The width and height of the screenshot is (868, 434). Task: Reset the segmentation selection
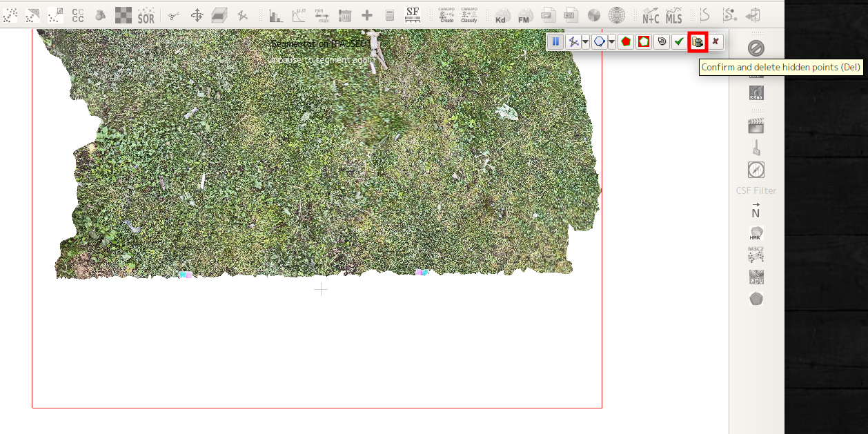tap(661, 41)
